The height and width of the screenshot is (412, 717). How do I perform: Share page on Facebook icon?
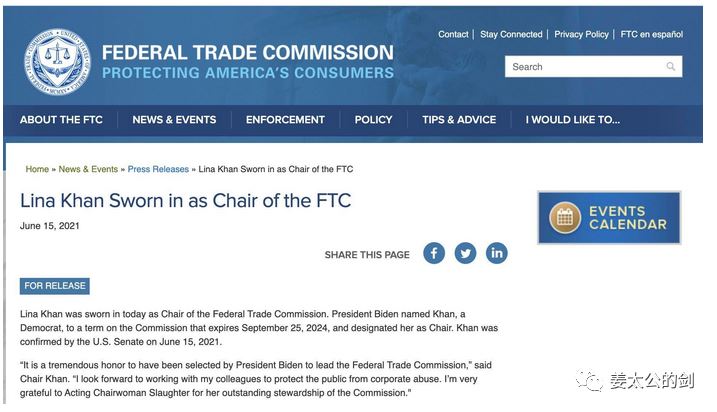tap(433, 253)
